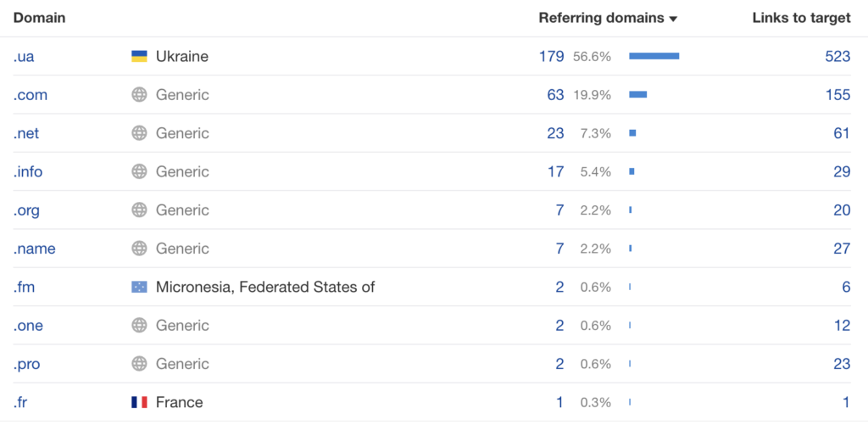This screenshot has width=868, height=425.
Task: Click 179 referring domains for .ua
Action: coord(551,57)
